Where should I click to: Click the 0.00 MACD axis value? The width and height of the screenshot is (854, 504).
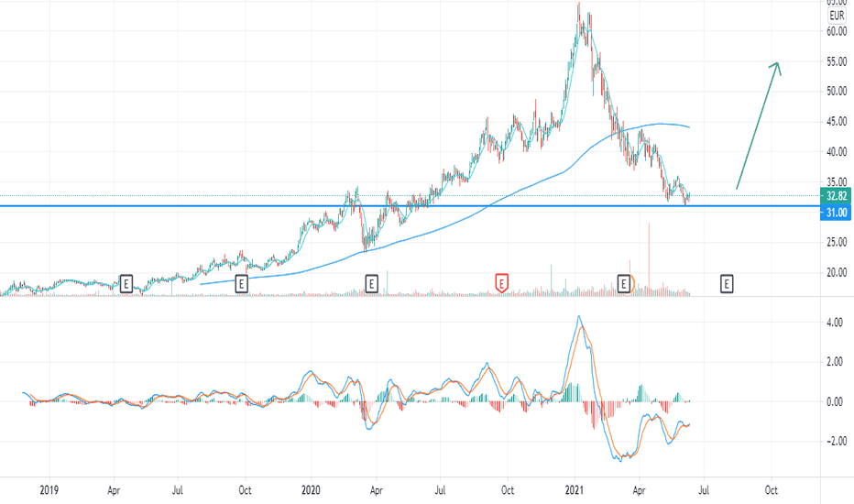pos(835,402)
